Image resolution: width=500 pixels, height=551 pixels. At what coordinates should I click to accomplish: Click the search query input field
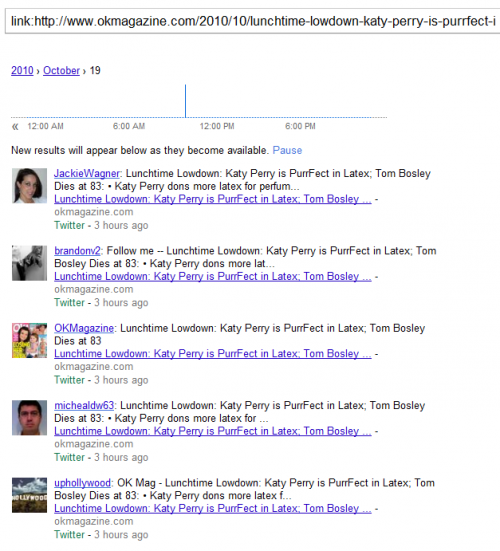tap(253, 21)
